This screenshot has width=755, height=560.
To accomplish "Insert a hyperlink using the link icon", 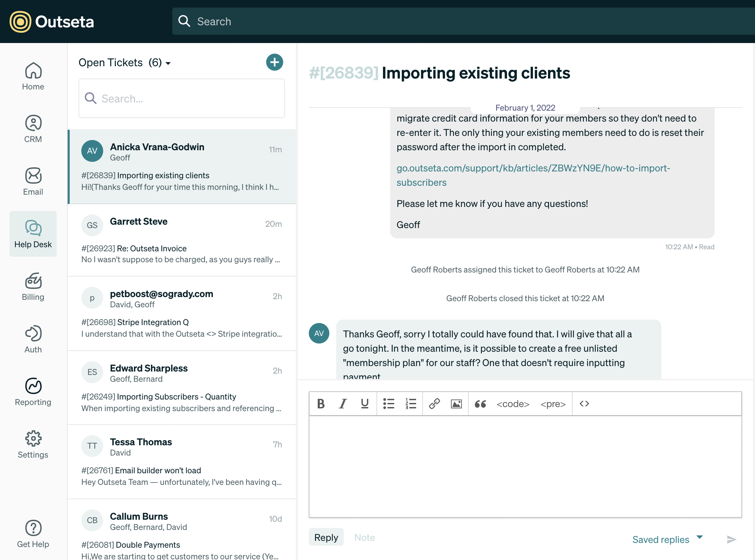I will 434,404.
